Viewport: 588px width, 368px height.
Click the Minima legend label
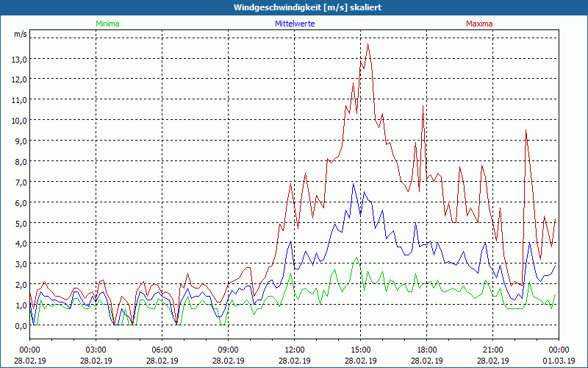pos(107,24)
